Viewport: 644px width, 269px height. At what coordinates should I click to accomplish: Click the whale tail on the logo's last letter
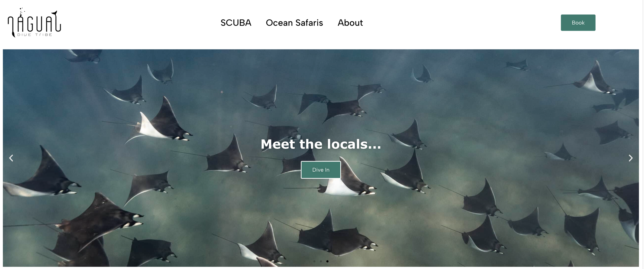[54, 13]
